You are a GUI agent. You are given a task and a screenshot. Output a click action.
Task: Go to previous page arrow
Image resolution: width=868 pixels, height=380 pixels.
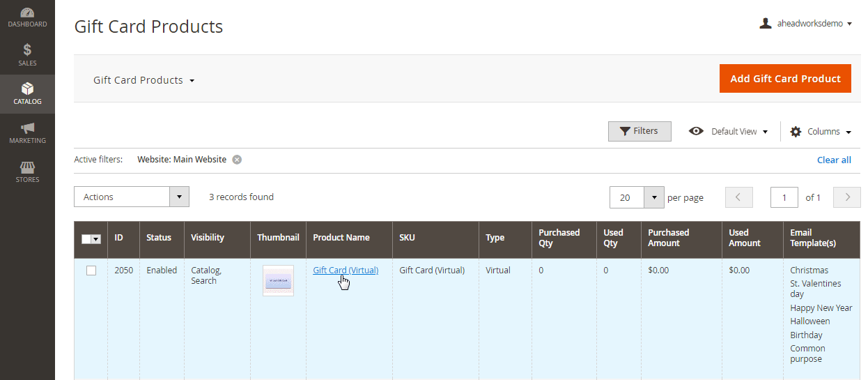pyautogui.click(x=738, y=197)
